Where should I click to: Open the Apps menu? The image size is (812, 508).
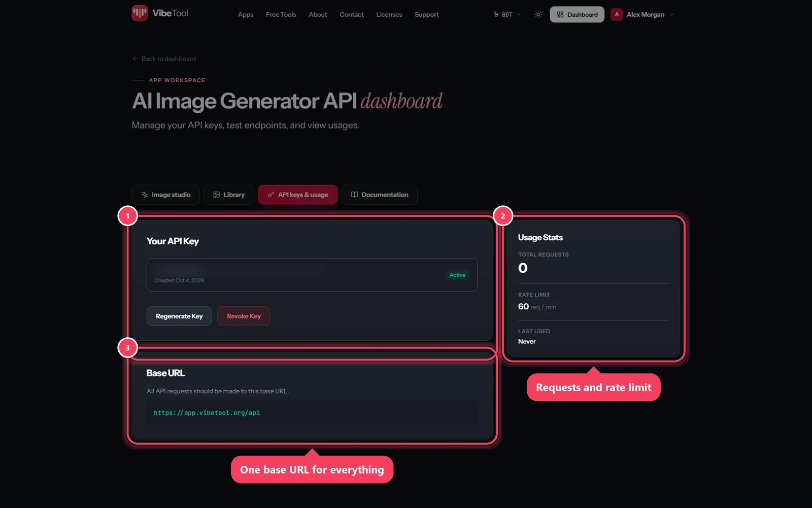click(x=246, y=15)
